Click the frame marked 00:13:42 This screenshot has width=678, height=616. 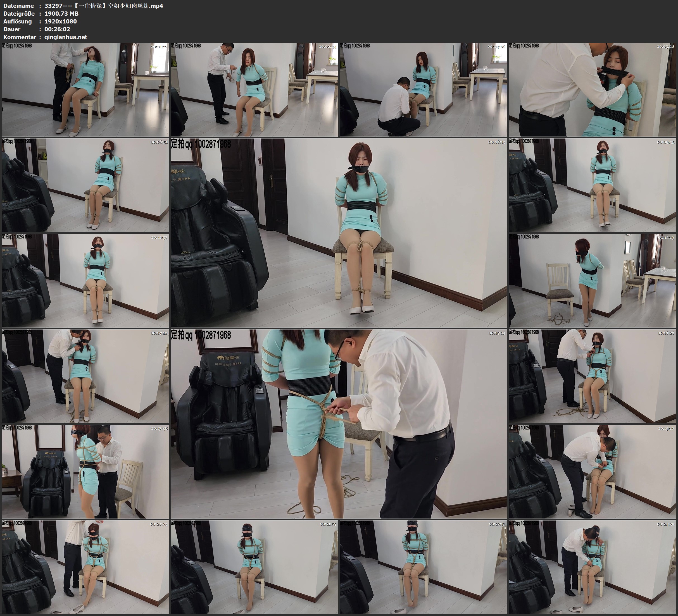click(x=85, y=376)
